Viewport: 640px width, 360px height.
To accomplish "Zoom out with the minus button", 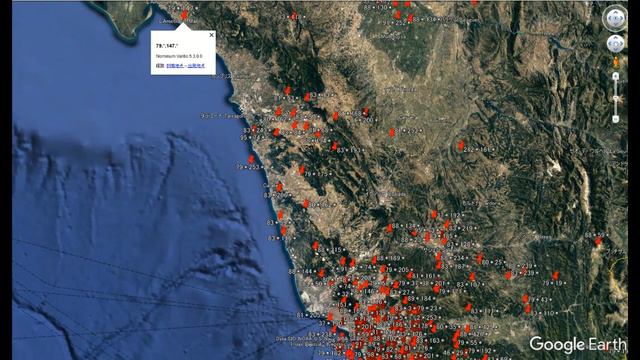I will pyautogui.click(x=616, y=119).
